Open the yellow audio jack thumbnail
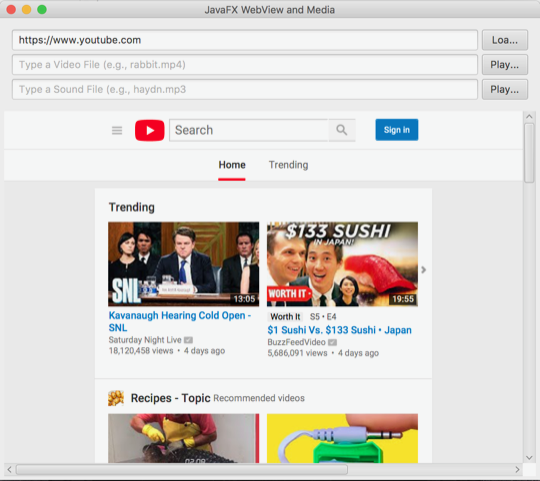 [x=342, y=438]
